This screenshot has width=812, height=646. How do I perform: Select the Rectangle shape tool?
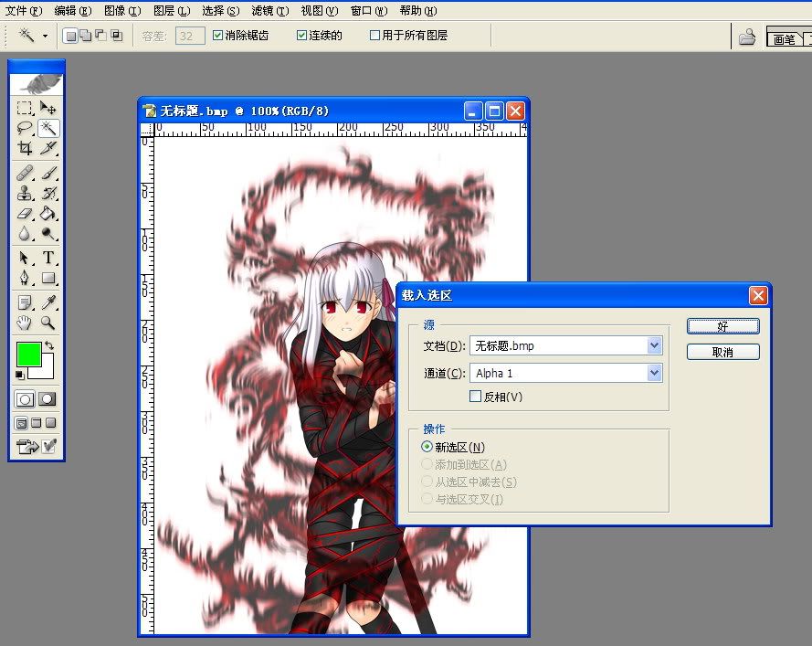tap(48, 278)
